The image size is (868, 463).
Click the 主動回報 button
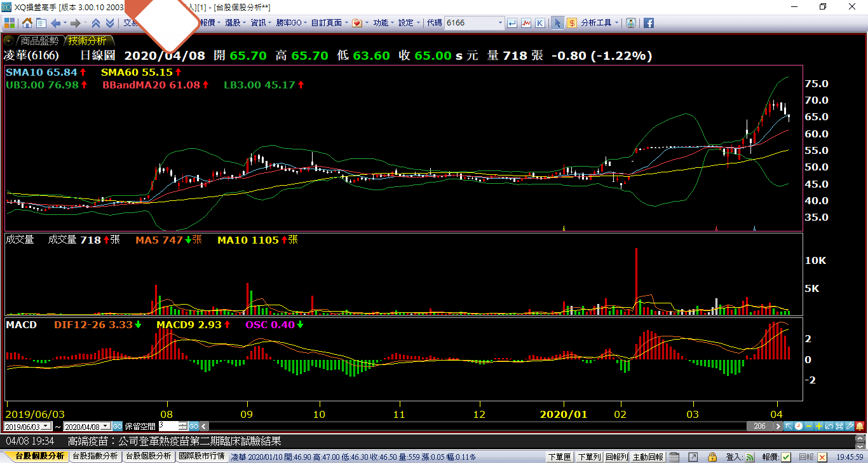pyautogui.click(x=648, y=457)
